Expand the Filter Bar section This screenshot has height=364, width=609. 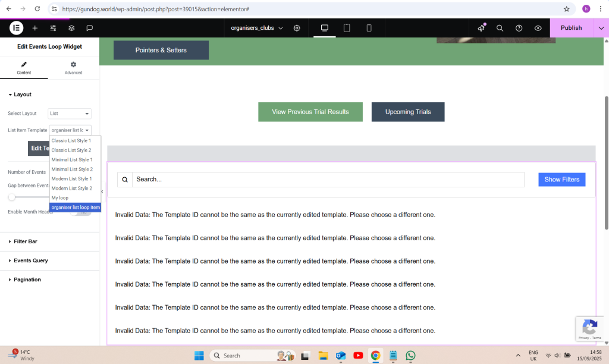pos(26,241)
